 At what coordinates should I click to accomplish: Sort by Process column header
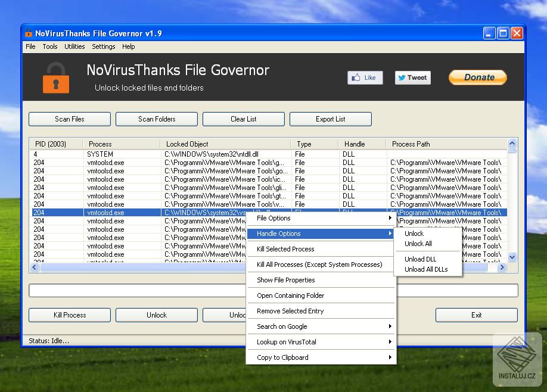tap(122, 144)
